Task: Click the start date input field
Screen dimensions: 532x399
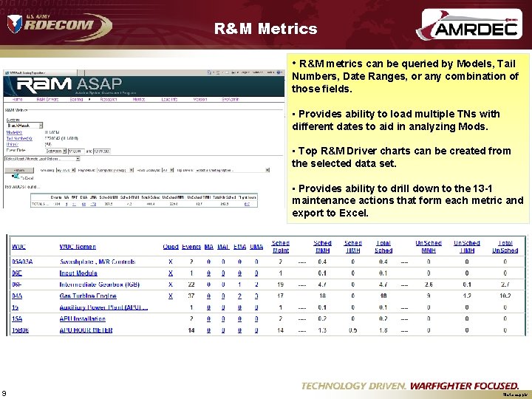Action: pos(76,151)
